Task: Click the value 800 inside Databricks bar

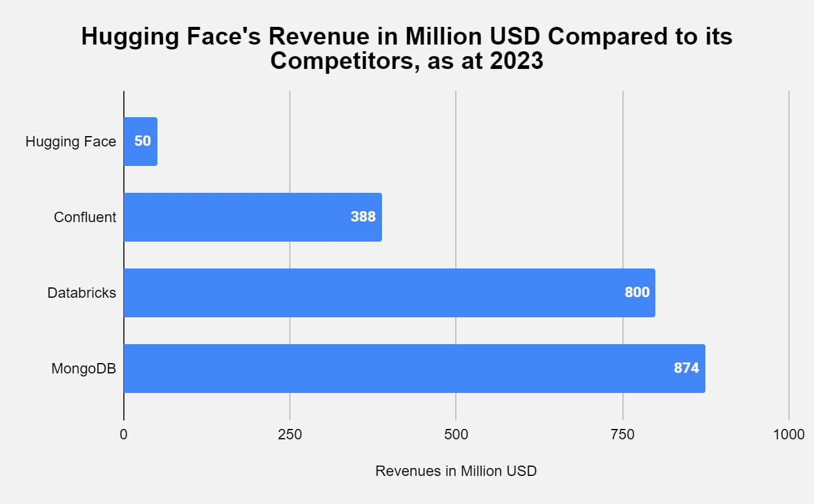Action: 636,292
